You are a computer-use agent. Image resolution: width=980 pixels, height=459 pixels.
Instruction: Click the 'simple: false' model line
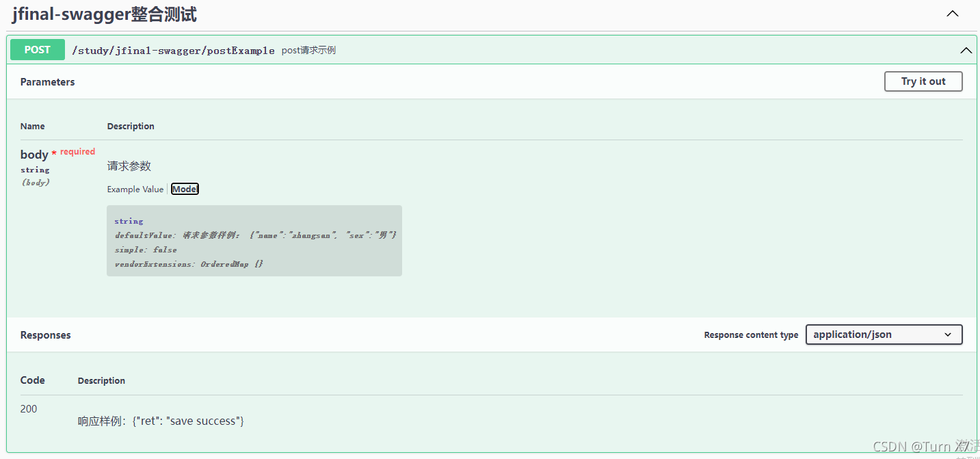[x=146, y=250]
